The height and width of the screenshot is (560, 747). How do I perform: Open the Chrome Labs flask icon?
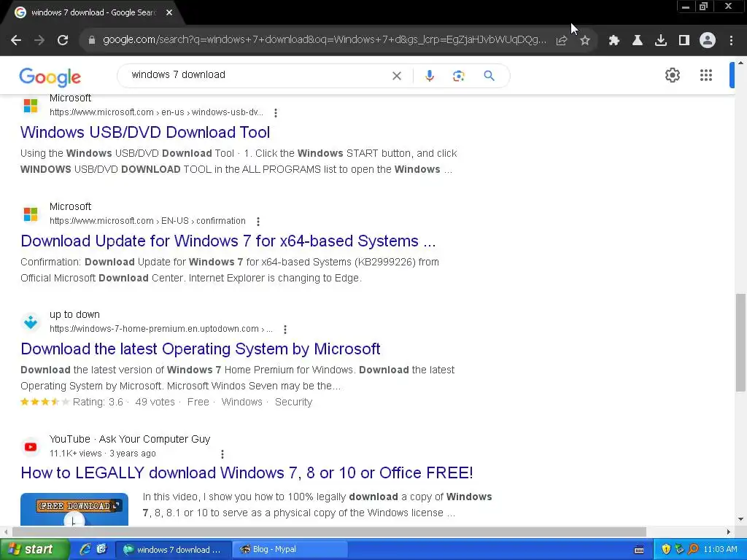pyautogui.click(x=638, y=41)
